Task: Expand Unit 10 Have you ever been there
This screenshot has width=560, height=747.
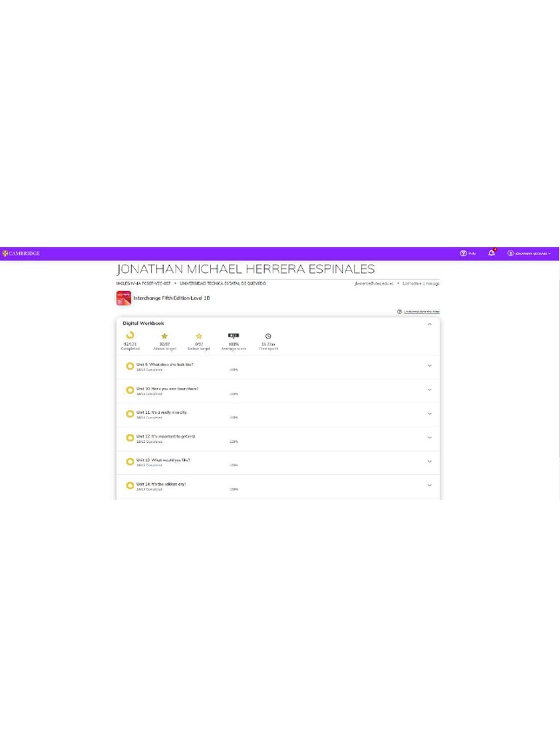Action: point(429,390)
